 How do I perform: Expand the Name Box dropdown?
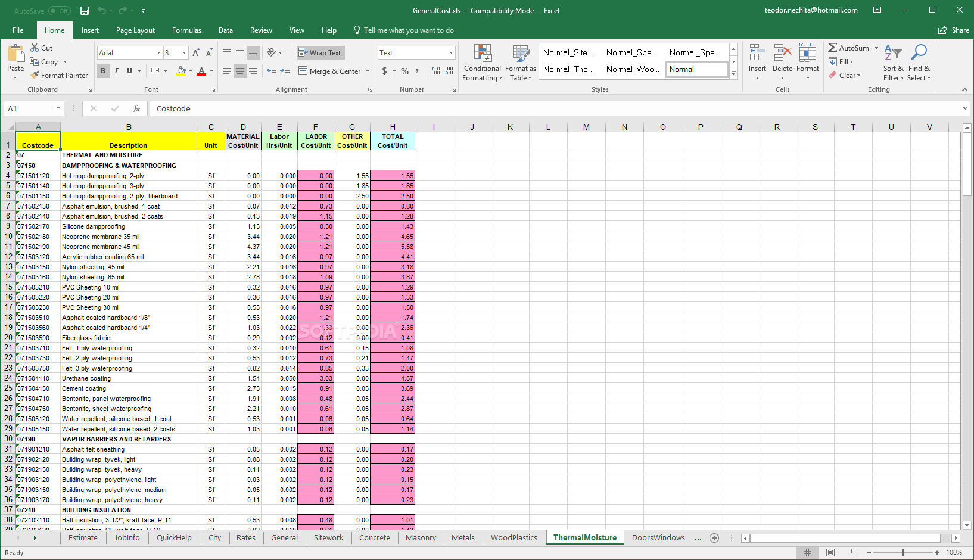pos(58,108)
